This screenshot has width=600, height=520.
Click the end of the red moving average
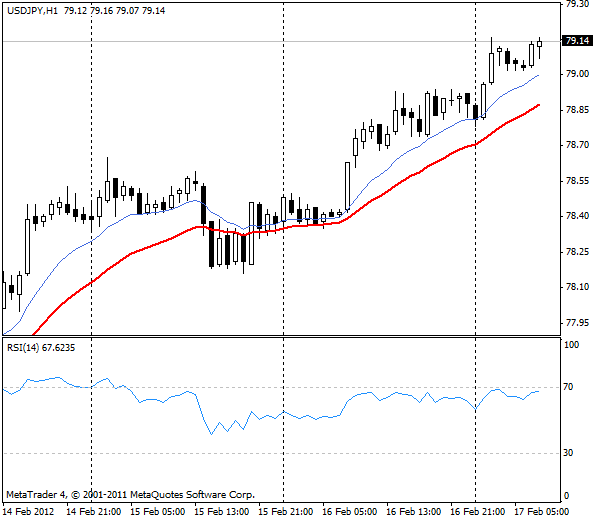tap(538, 105)
